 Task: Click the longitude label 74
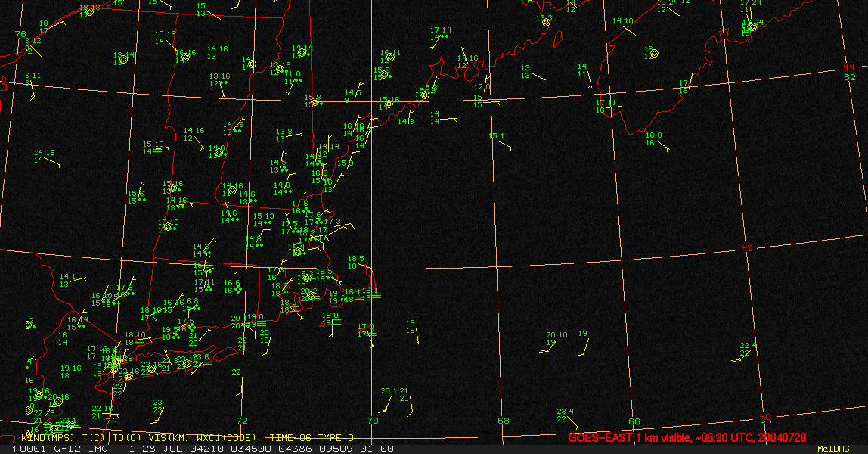[x=111, y=421]
